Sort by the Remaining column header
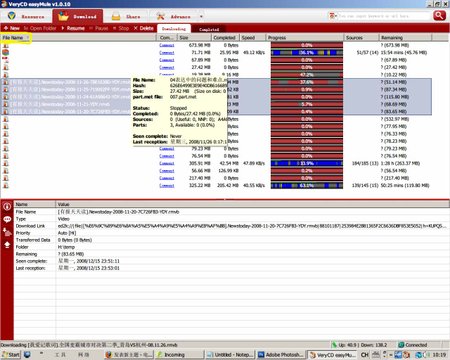Screen dimensions: 450x360 [405, 38]
